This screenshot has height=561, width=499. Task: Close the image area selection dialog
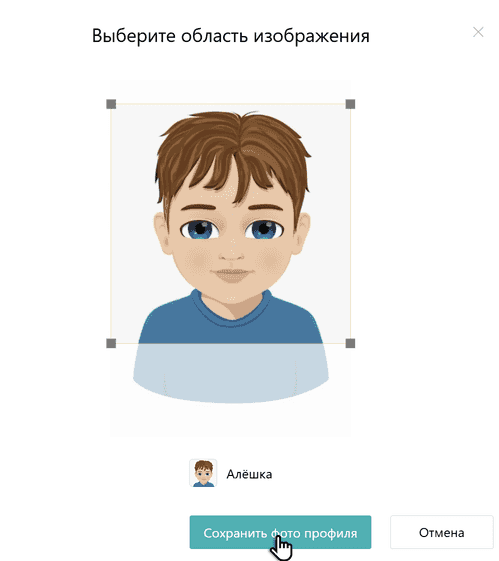coord(478,32)
